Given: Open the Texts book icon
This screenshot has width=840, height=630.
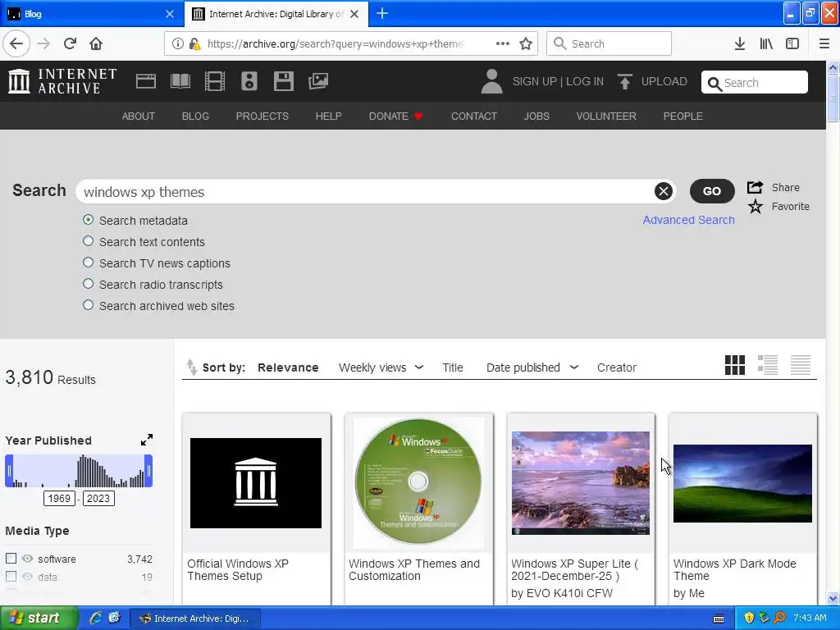Looking at the screenshot, I should tap(180, 81).
